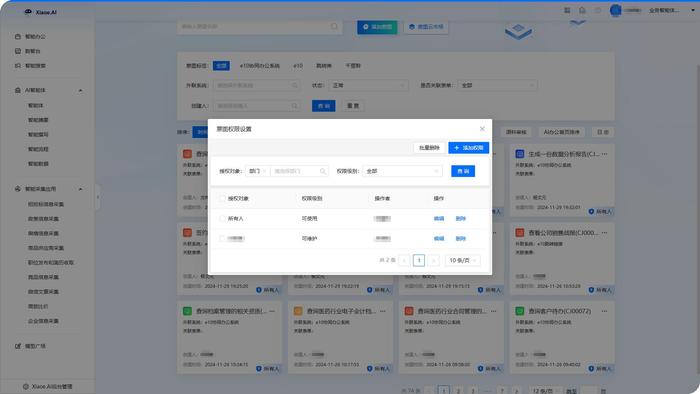Check the checkbox for the 所有人 row
700x394 pixels.
click(x=222, y=219)
